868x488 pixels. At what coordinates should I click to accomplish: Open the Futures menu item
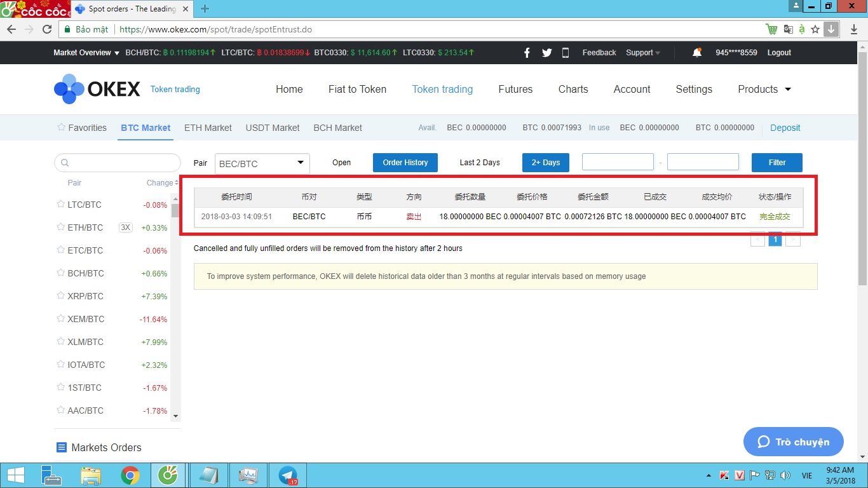click(515, 90)
